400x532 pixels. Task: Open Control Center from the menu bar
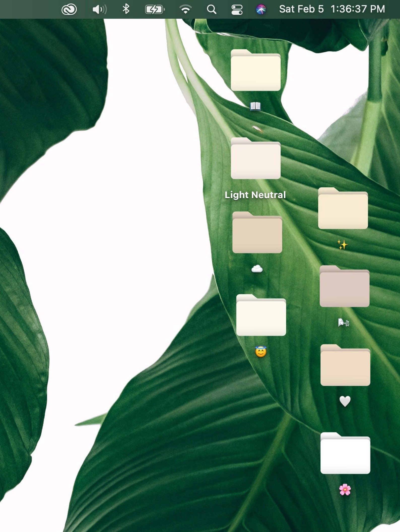(237, 10)
